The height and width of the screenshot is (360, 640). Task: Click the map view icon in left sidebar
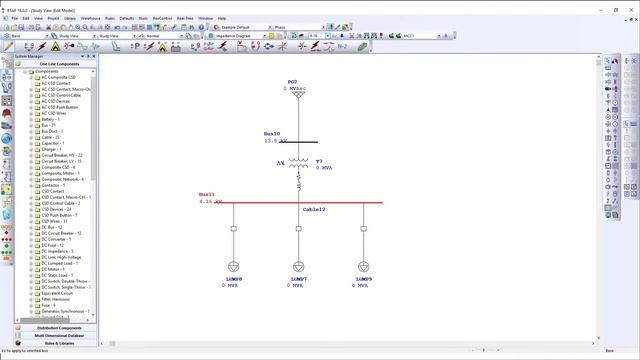[x=7, y=189]
